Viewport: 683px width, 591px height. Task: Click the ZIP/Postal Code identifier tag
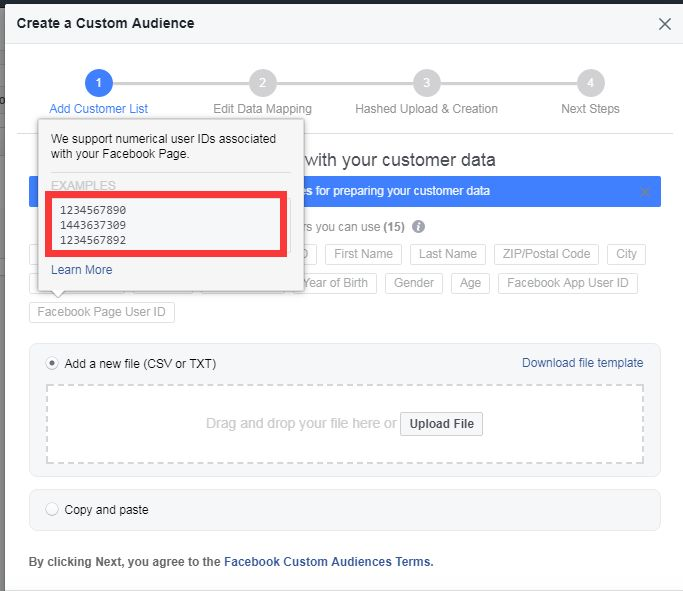click(x=546, y=254)
